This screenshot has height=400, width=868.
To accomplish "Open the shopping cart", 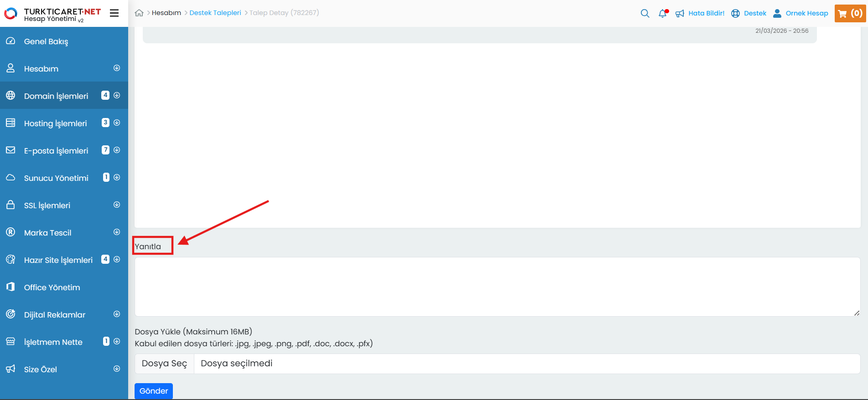I will [x=850, y=13].
